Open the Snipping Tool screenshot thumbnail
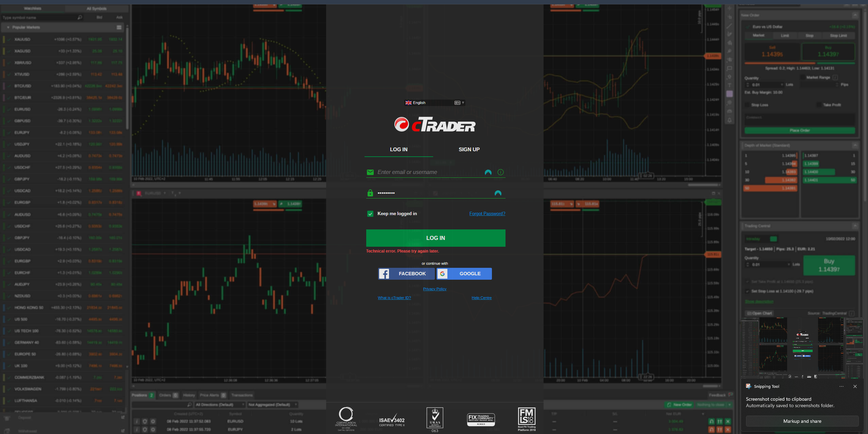This screenshot has width=868, height=434. pyautogui.click(x=802, y=348)
